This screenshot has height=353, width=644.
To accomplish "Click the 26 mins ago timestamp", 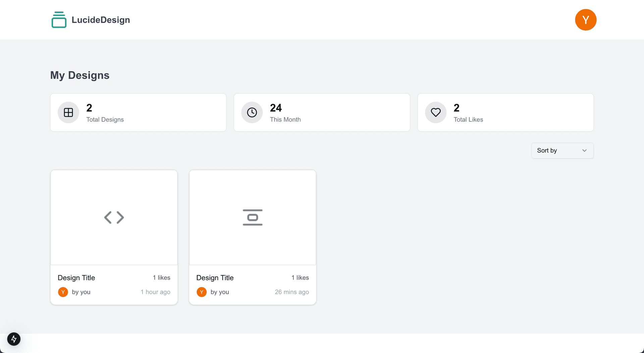I will click(292, 292).
